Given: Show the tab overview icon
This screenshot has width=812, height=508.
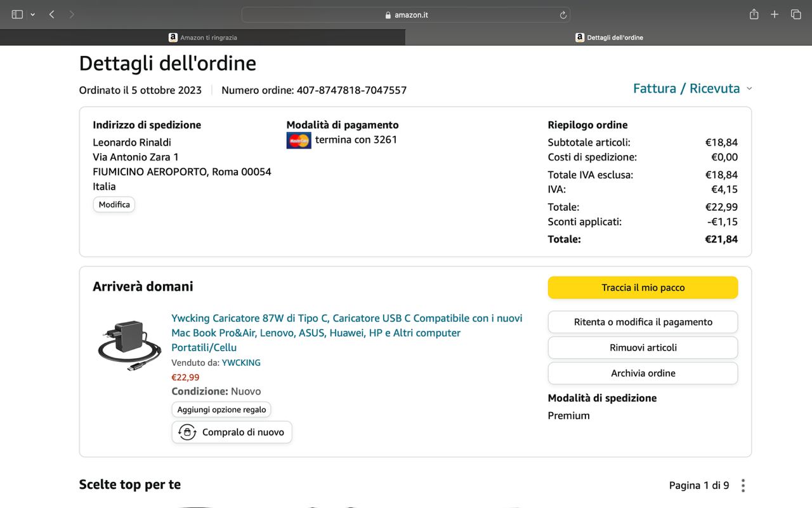Looking at the screenshot, I should coord(796,14).
